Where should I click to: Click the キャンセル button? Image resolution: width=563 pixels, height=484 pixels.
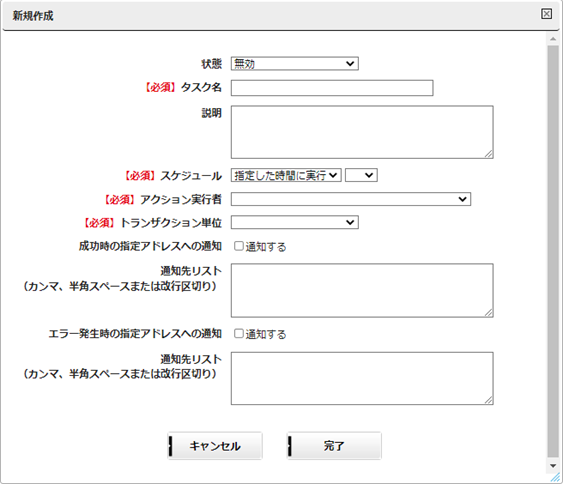tap(215, 446)
